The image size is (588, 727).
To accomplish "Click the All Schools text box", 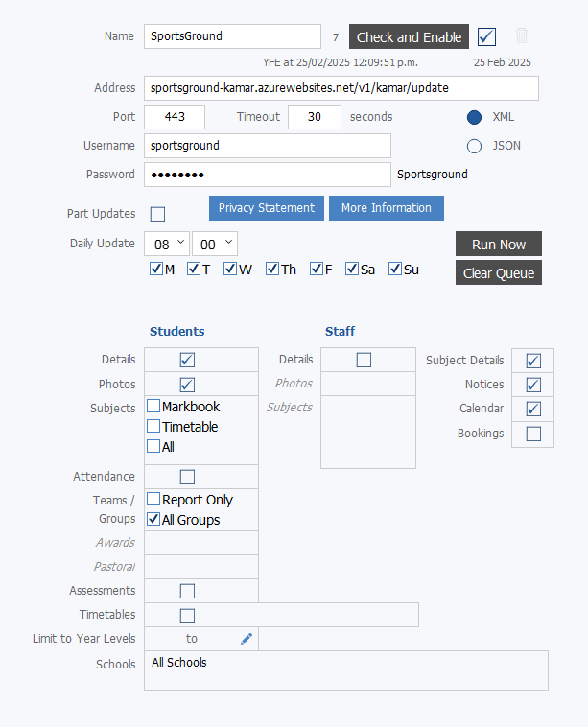I will [x=346, y=670].
